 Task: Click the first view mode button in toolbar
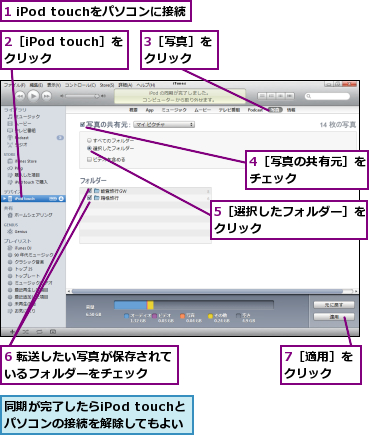pos(262,96)
